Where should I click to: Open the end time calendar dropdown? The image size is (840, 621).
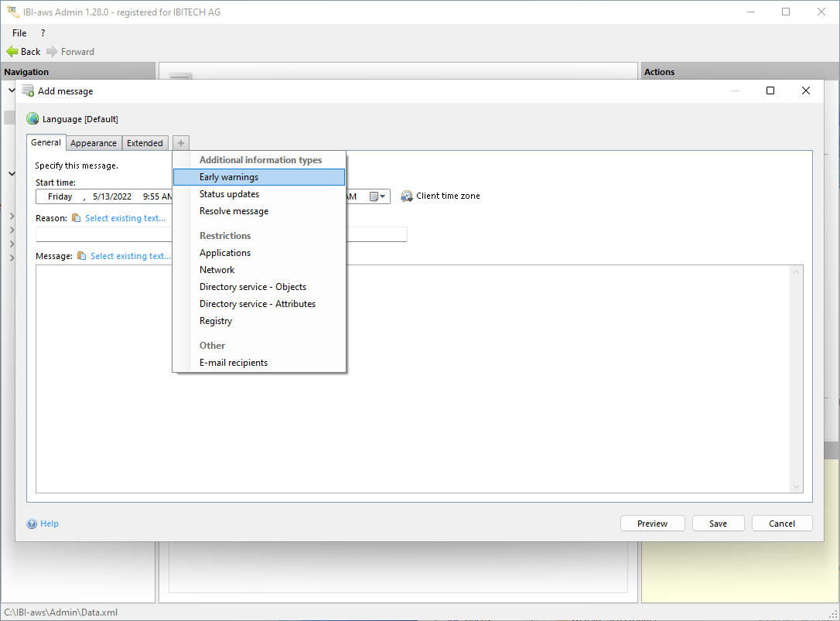pyautogui.click(x=377, y=196)
